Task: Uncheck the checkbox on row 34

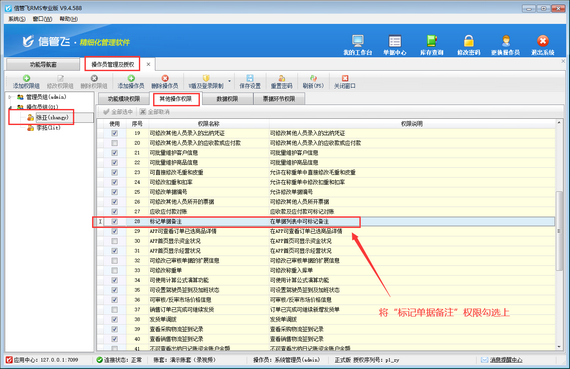Action: (x=115, y=280)
